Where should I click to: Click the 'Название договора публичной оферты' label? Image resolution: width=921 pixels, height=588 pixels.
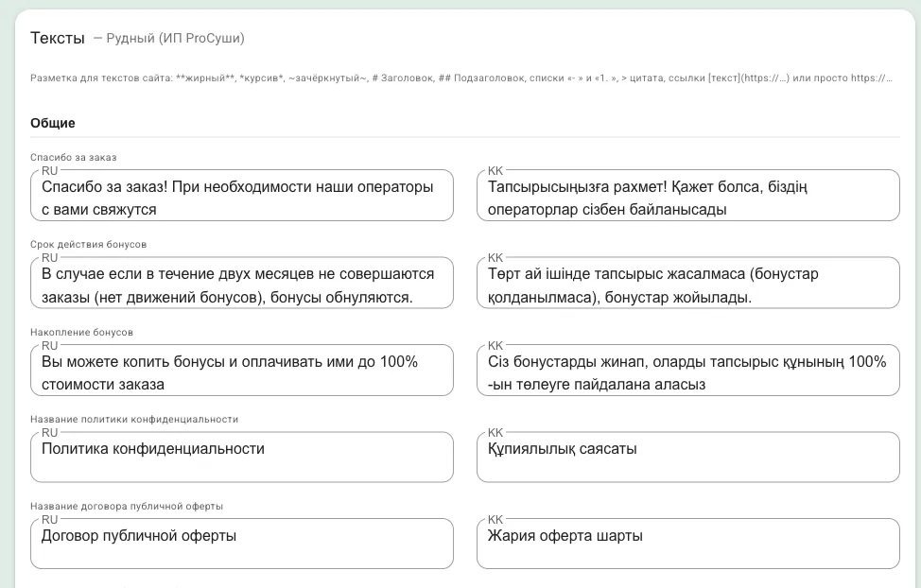(127, 507)
